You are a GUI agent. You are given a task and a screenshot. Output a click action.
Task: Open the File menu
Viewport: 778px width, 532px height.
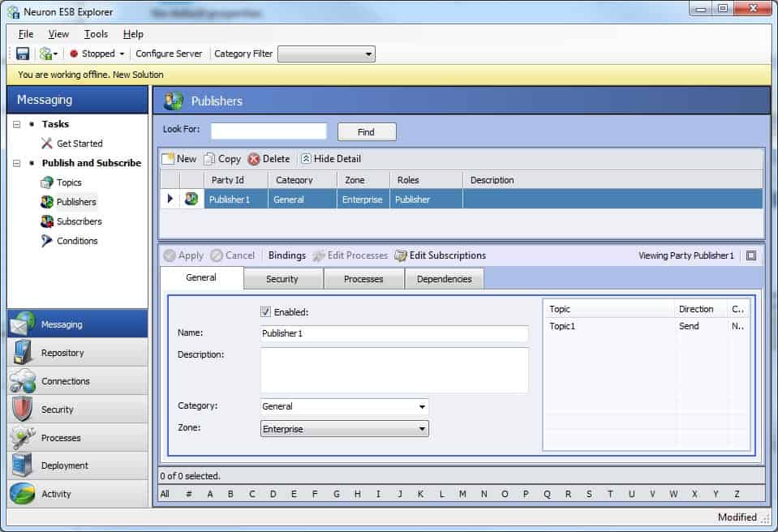[26, 34]
